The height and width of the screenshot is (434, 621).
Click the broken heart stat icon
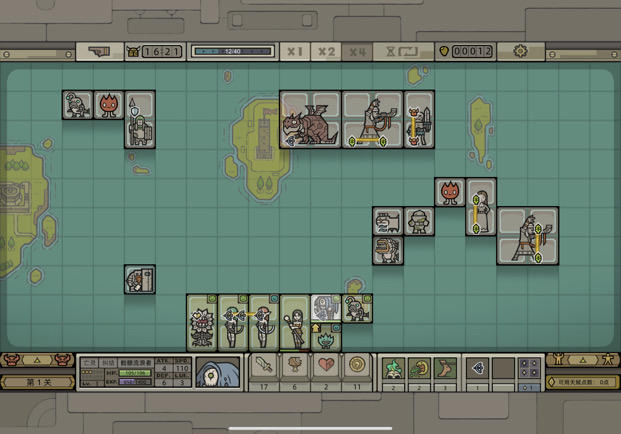pyautogui.click(x=326, y=364)
